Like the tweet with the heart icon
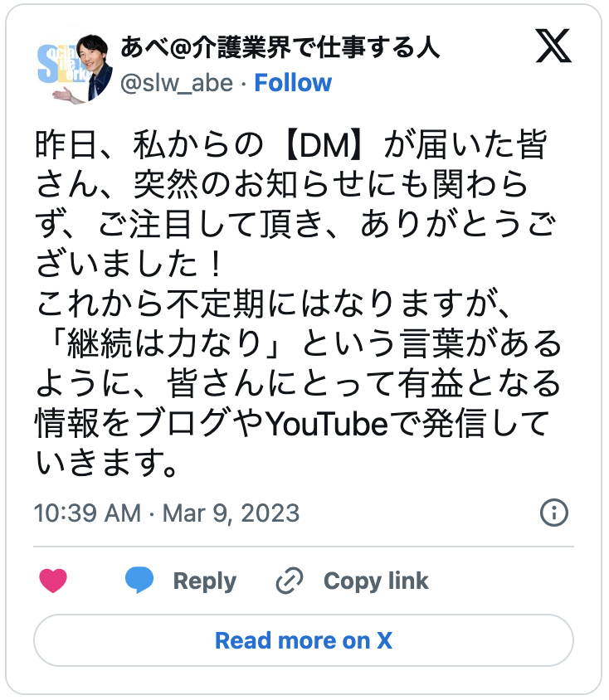Screen dimensions: 609x700 pyautogui.click(x=53, y=581)
